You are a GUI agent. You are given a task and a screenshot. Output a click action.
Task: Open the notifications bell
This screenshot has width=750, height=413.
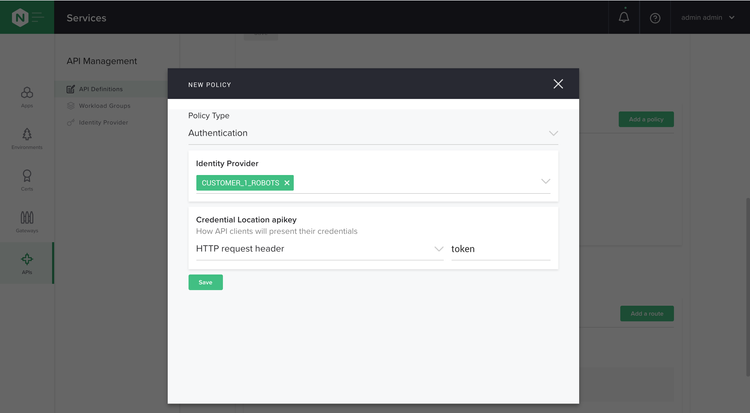624,18
